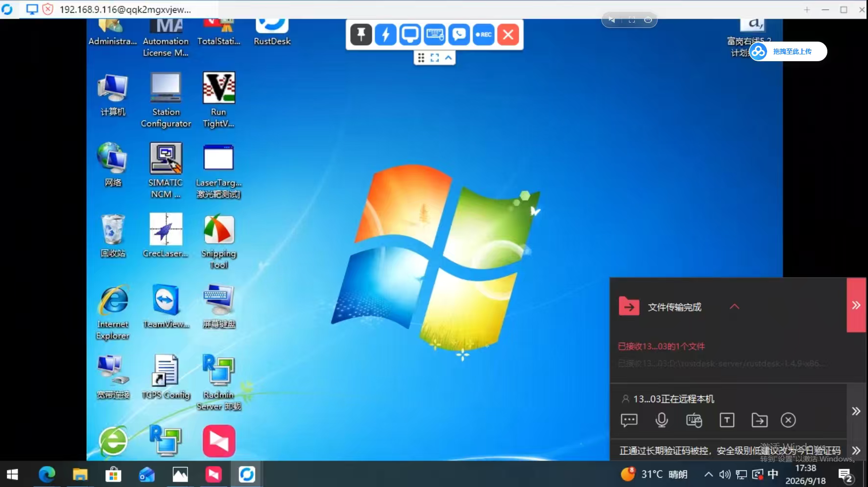Collapse the remote toolbar with the up chevron
The height and width of the screenshot is (487, 868).
tap(448, 58)
